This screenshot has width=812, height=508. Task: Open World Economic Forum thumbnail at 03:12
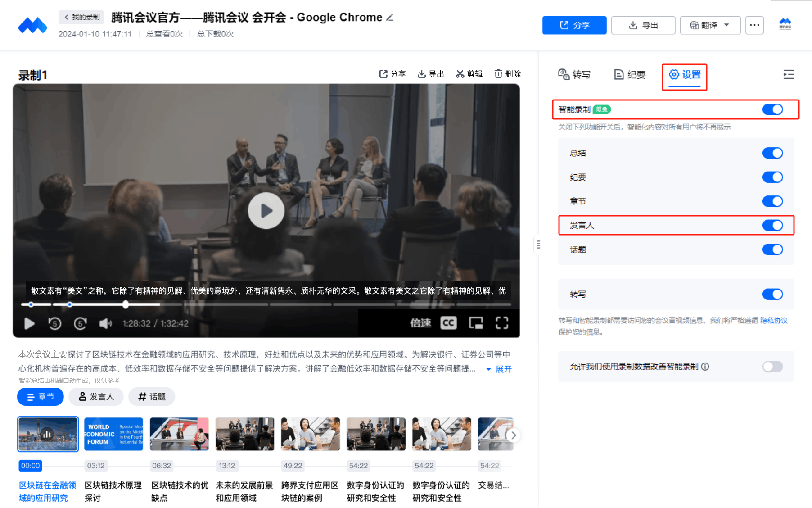[113, 434]
